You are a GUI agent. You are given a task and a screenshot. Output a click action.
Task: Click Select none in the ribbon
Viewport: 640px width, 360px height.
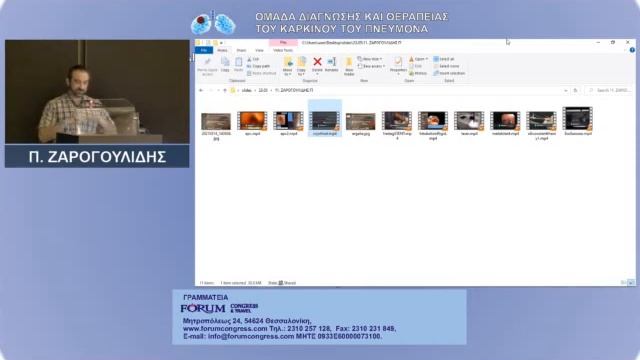[446, 66]
